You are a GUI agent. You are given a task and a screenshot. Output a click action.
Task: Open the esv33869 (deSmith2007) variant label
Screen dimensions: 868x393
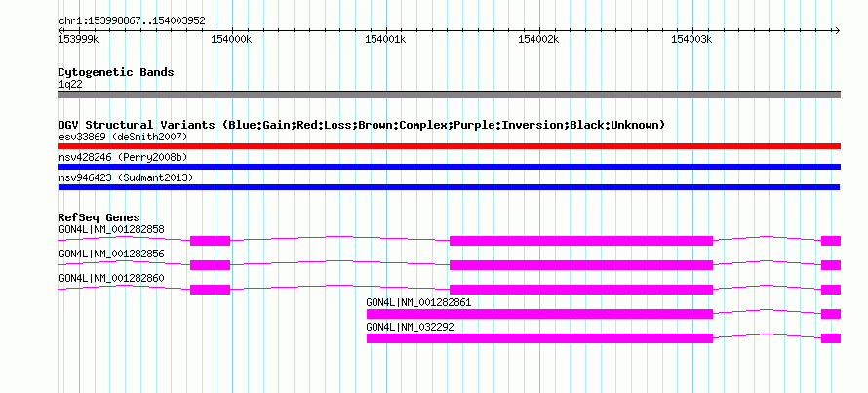click(x=123, y=137)
